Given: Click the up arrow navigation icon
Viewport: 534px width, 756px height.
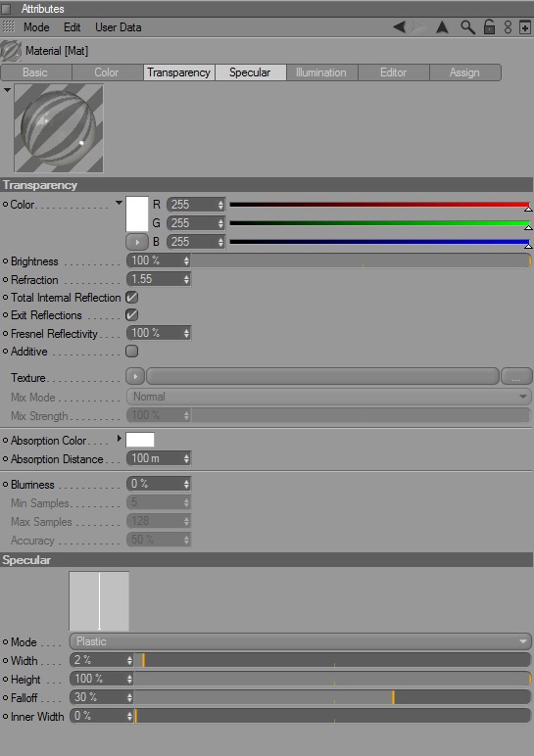Looking at the screenshot, I should tap(442, 27).
